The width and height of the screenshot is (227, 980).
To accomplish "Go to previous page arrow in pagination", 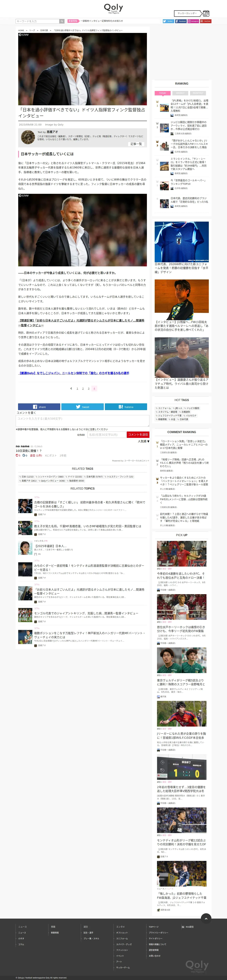I will tap(71, 388).
